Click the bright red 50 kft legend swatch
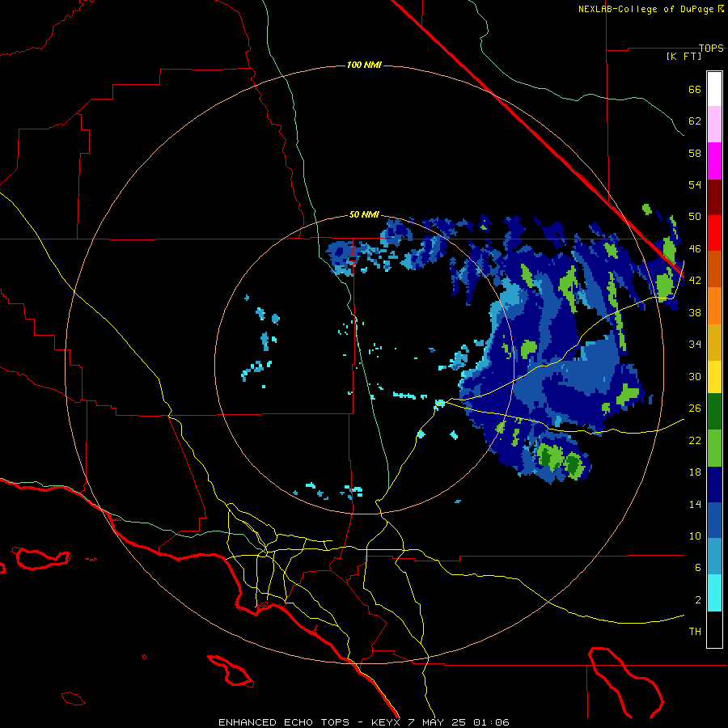The width and height of the screenshot is (728, 728). [x=714, y=233]
